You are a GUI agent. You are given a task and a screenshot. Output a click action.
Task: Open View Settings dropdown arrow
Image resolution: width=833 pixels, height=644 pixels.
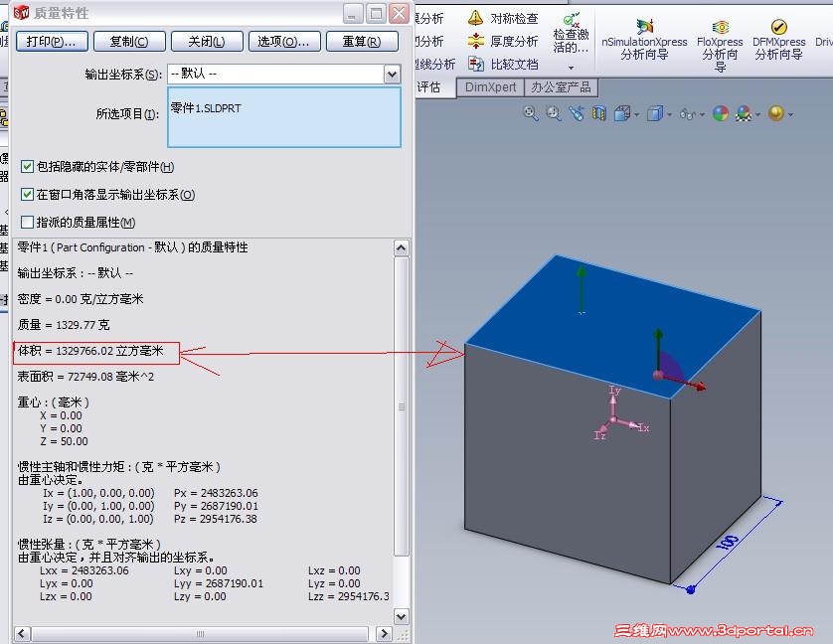790,114
